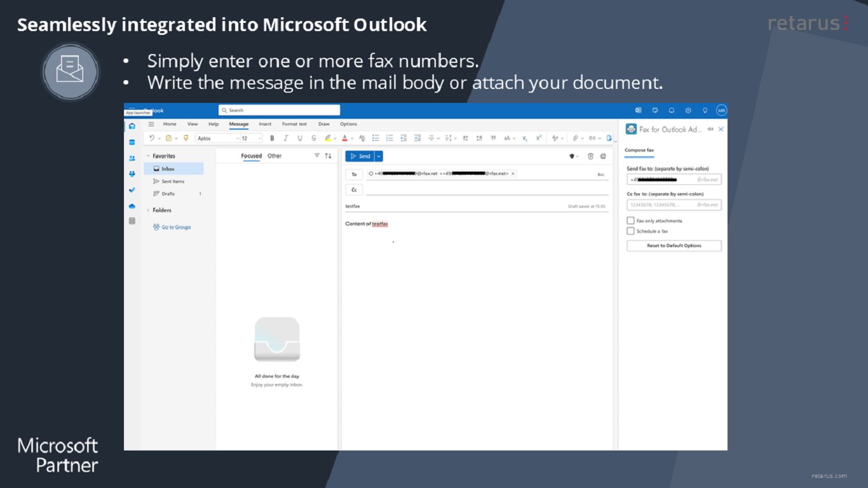
Task: Show the Bcc field
Action: [600, 174]
